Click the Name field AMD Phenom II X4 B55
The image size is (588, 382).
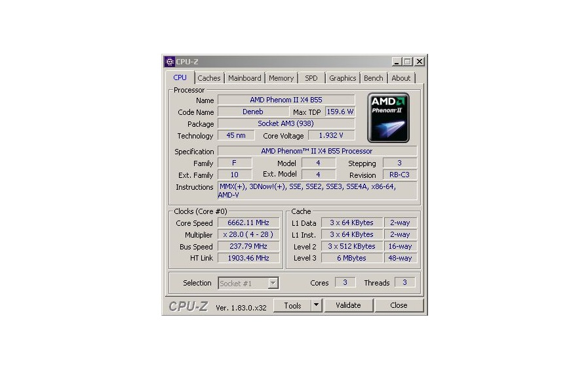coord(286,100)
